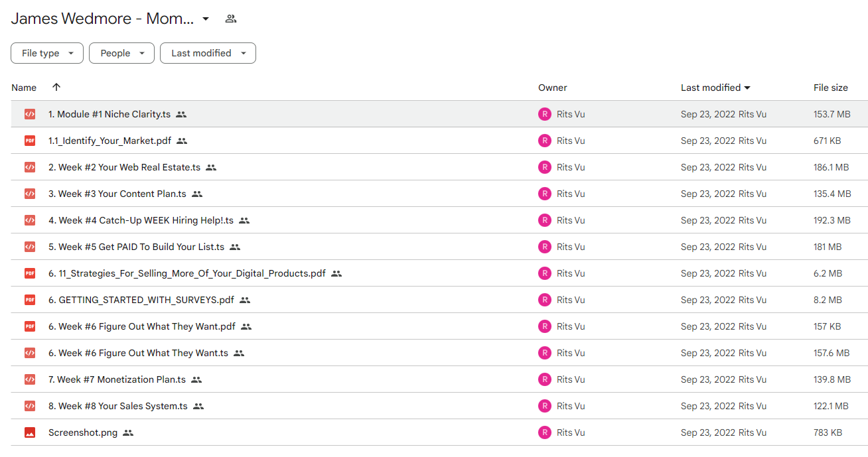Click file size 8.2 MB

pyautogui.click(x=828, y=300)
